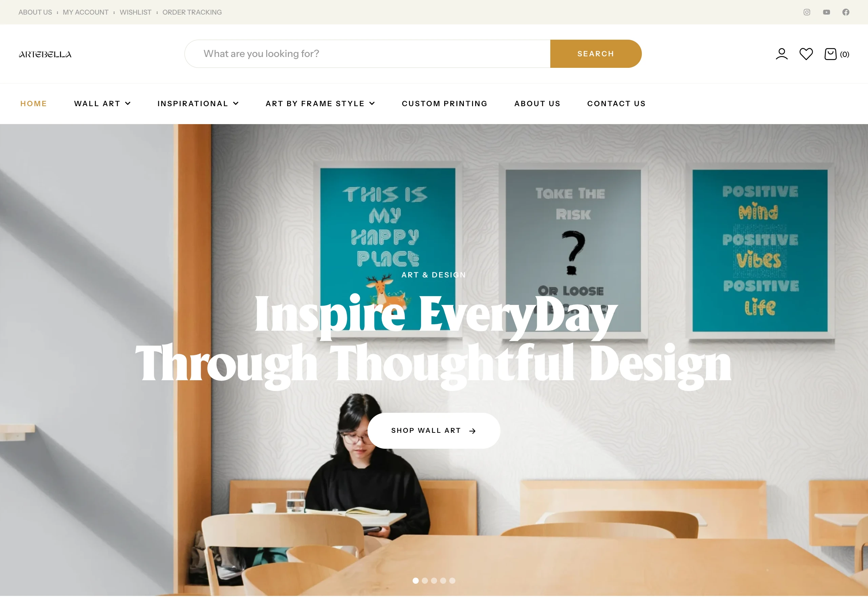Open the shopping cart bag icon
Screen dimensions: 868x599
pyautogui.click(x=830, y=54)
